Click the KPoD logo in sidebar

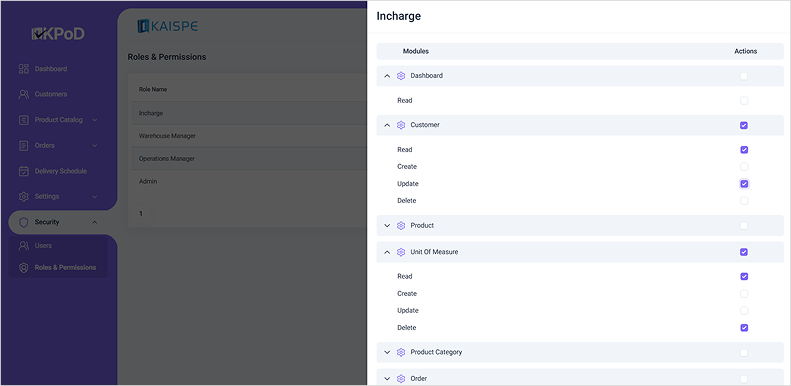click(x=58, y=34)
